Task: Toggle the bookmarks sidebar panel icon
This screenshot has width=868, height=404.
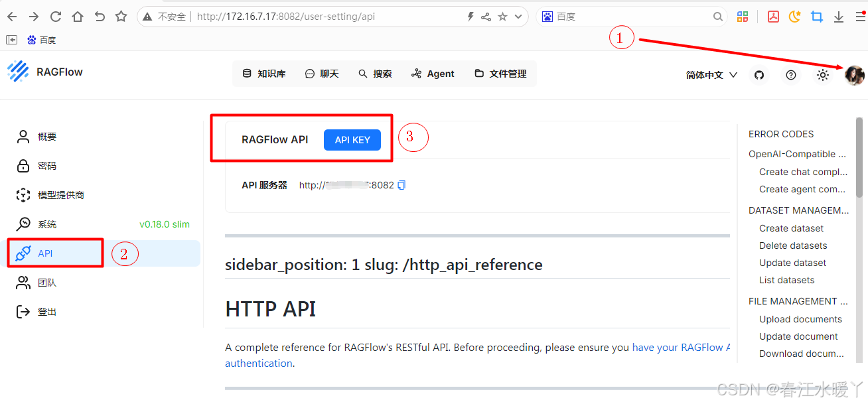Action: tap(11, 40)
